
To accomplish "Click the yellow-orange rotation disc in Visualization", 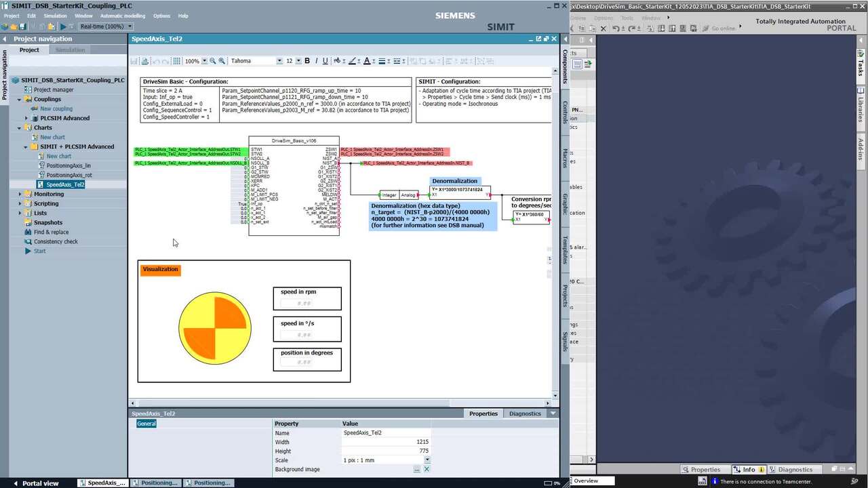I will click(x=215, y=329).
